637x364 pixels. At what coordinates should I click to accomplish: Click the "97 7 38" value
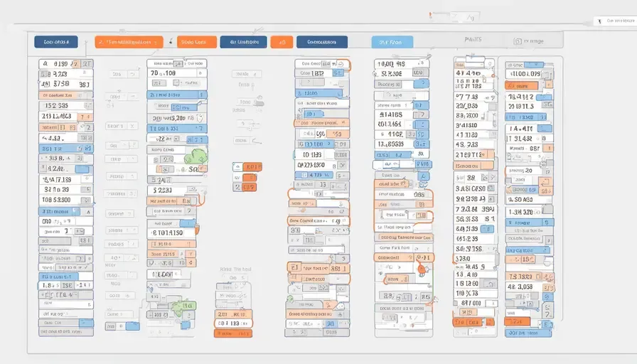click(466, 97)
